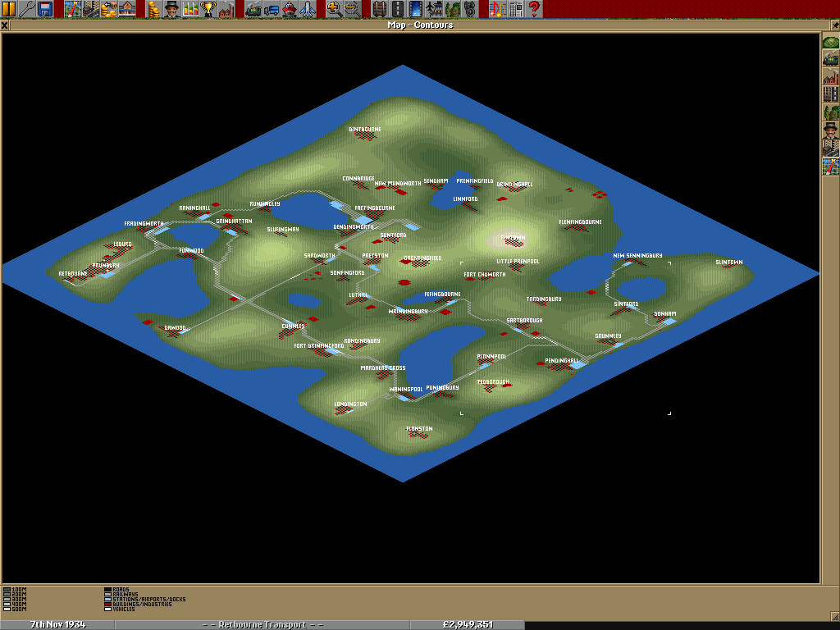Click the Dintbourne town label
Screen dimensions: 840x630
click(365, 129)
